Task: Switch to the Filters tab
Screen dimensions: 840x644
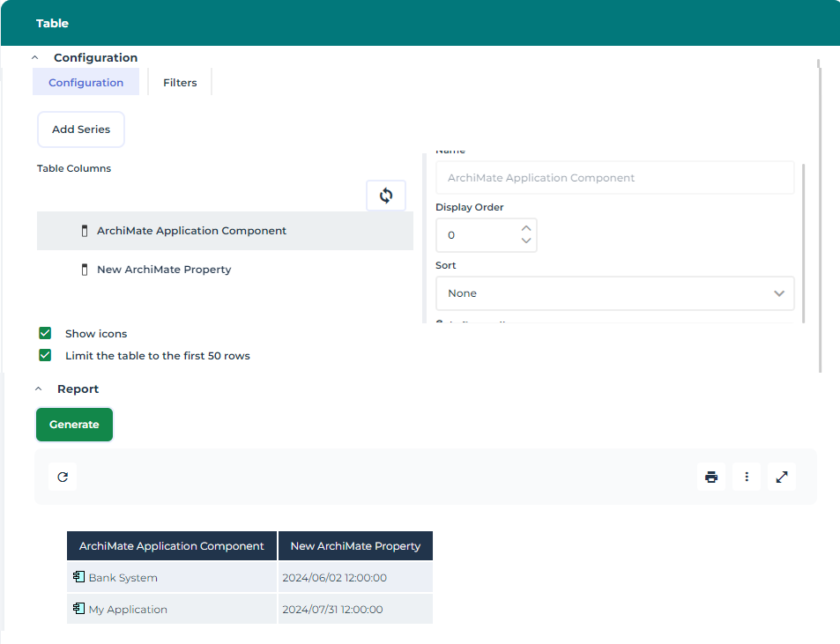Action: 180,83
